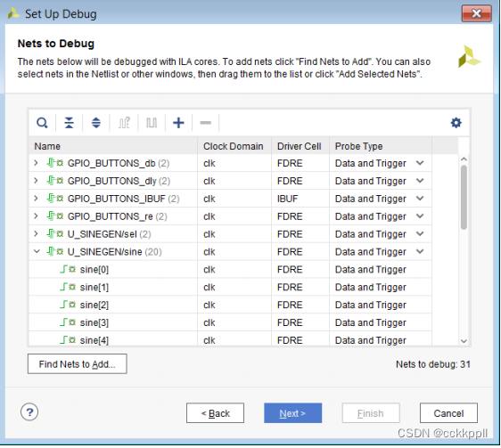
Task: Click the clock domain waveform toolbar icon
Action: click(124, 123)
